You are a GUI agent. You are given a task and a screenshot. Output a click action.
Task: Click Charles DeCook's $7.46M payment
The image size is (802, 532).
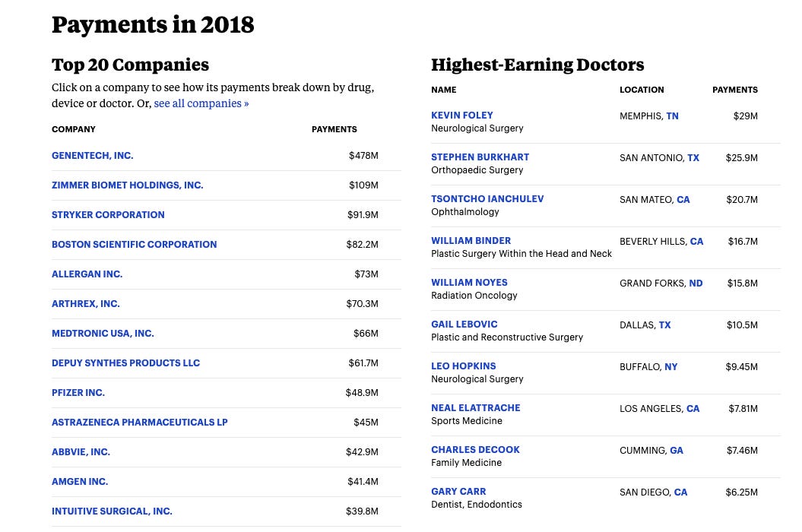tap(742, 451)
